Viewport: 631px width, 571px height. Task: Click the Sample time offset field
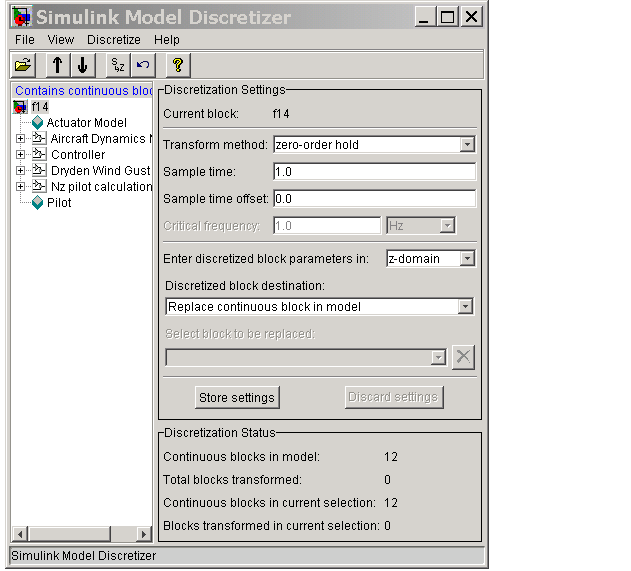click(374, 199)
